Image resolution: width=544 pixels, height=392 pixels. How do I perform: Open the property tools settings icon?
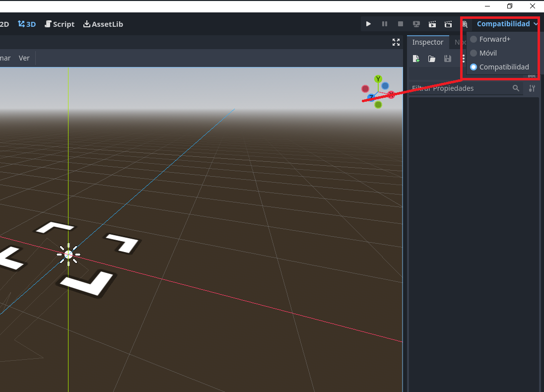click(x=532, y=88)
